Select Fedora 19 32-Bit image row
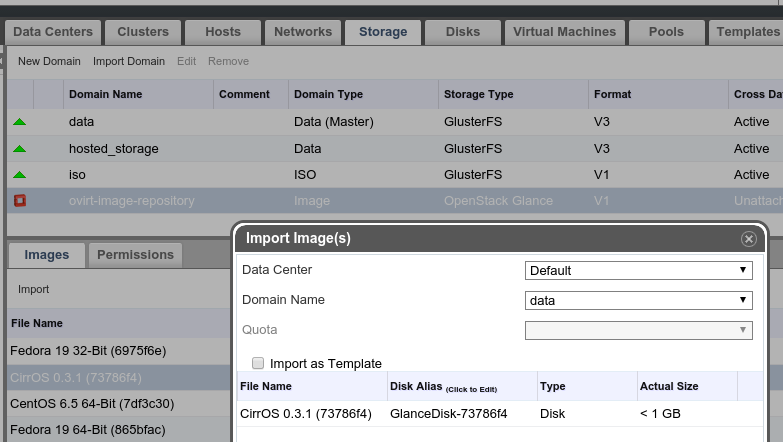Image resolution: width=783 pixels, height=442 pixels. (x=88, y=351)
